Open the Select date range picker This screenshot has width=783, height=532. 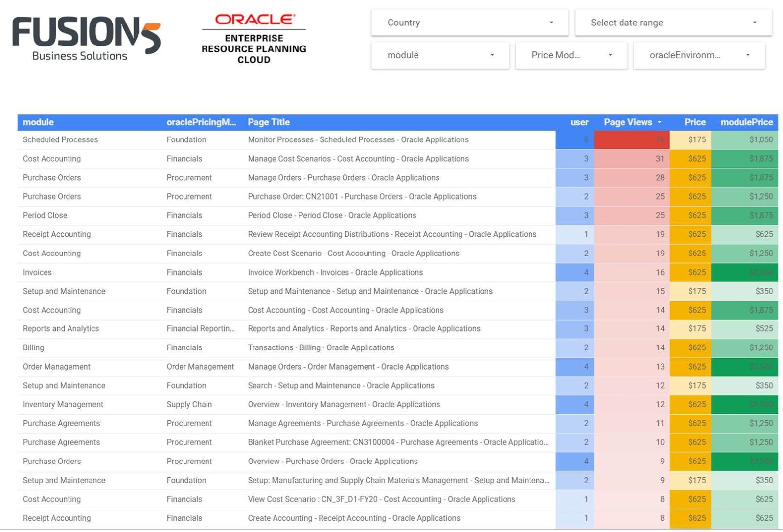[672, 22]
